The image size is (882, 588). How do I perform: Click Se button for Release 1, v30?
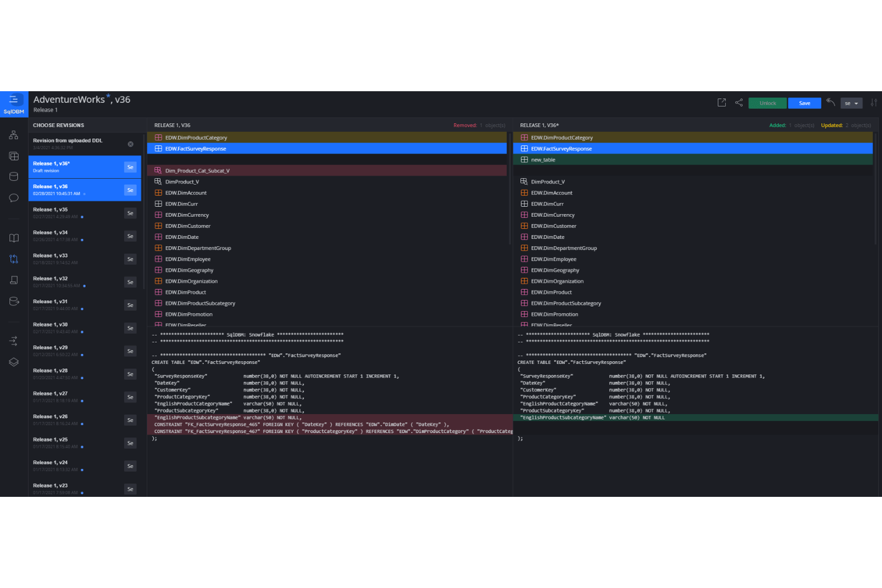pyautogui.click(x=130, y=328)
